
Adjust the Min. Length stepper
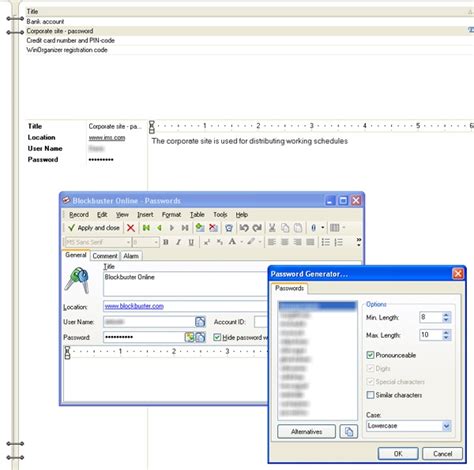446,317
